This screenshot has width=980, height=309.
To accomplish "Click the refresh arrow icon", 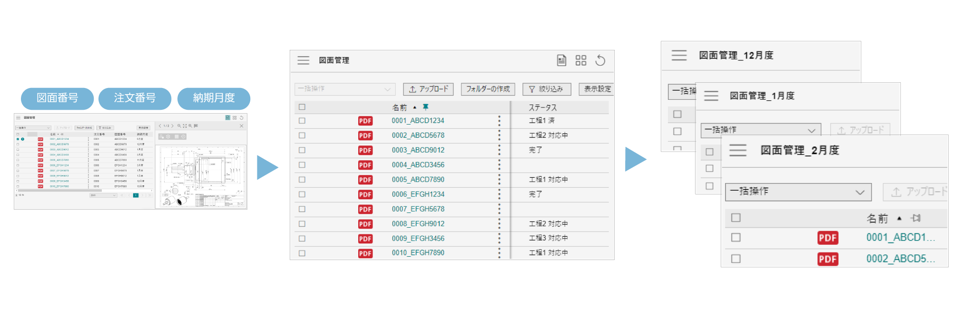I will (600, 60).
